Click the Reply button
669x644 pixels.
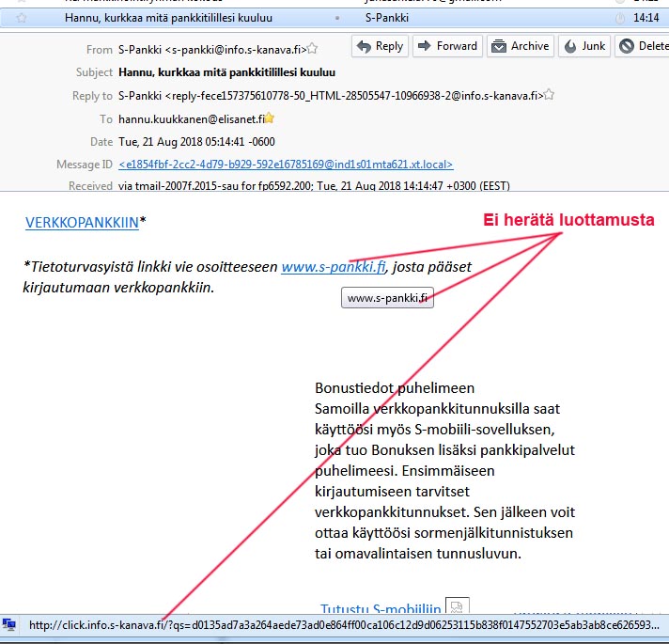click(x=380, y=46)
